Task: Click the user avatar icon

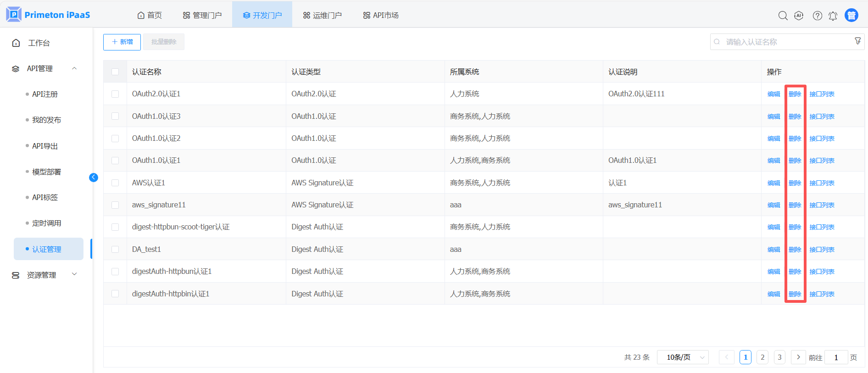Action: [851, 15]
